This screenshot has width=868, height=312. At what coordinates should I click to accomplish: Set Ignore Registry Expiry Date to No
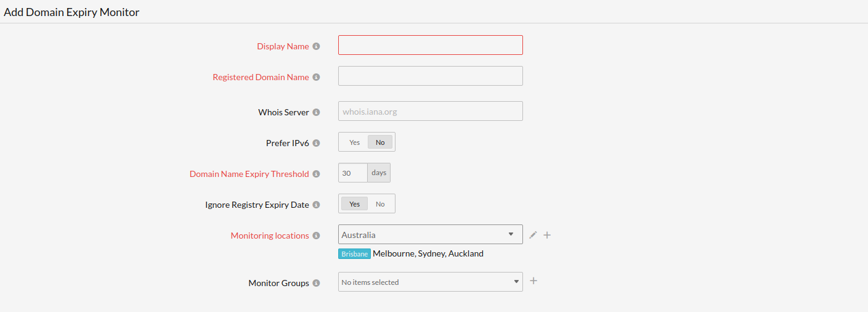pos(380,204)
